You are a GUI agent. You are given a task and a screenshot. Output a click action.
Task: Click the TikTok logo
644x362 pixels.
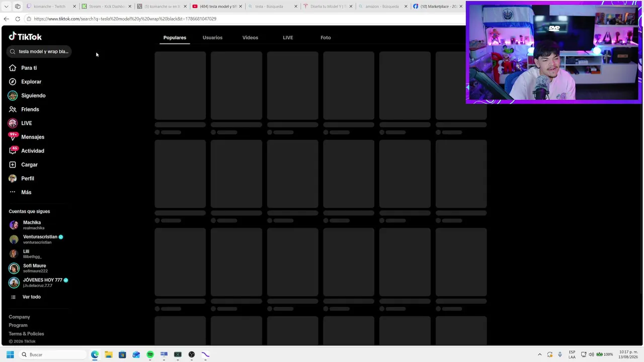pos(25,37)
